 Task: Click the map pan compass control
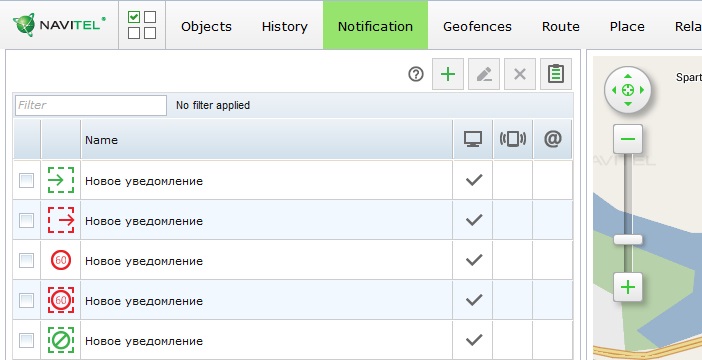pyautogui.click(x=628, y=90)
